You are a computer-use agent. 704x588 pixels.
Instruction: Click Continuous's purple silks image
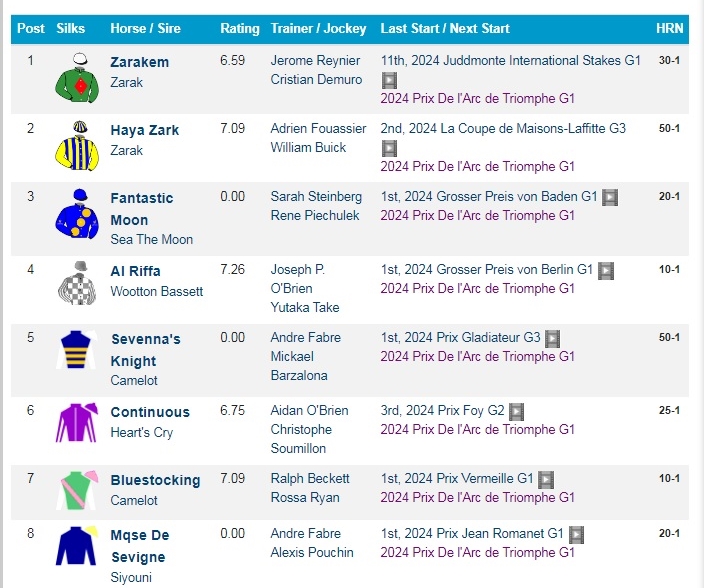click(x=76, y=421)
